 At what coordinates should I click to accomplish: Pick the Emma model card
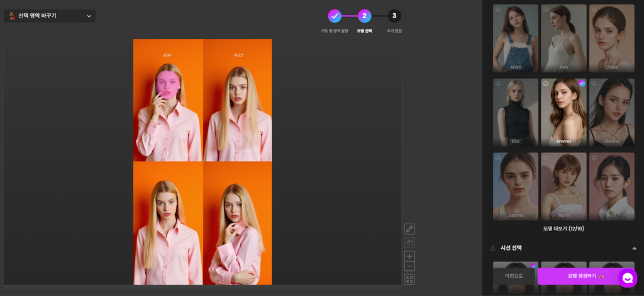[x=563, y=112]
